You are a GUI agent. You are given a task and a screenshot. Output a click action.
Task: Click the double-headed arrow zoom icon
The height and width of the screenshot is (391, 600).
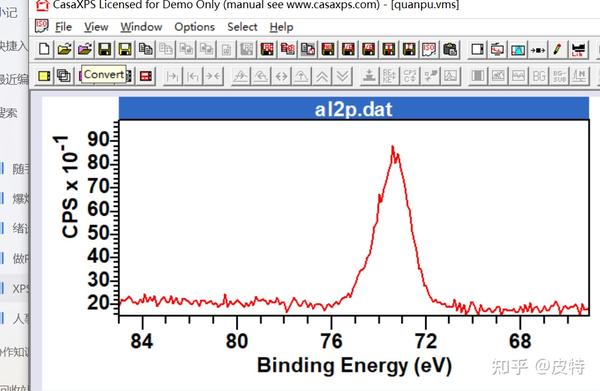(282, 76)
